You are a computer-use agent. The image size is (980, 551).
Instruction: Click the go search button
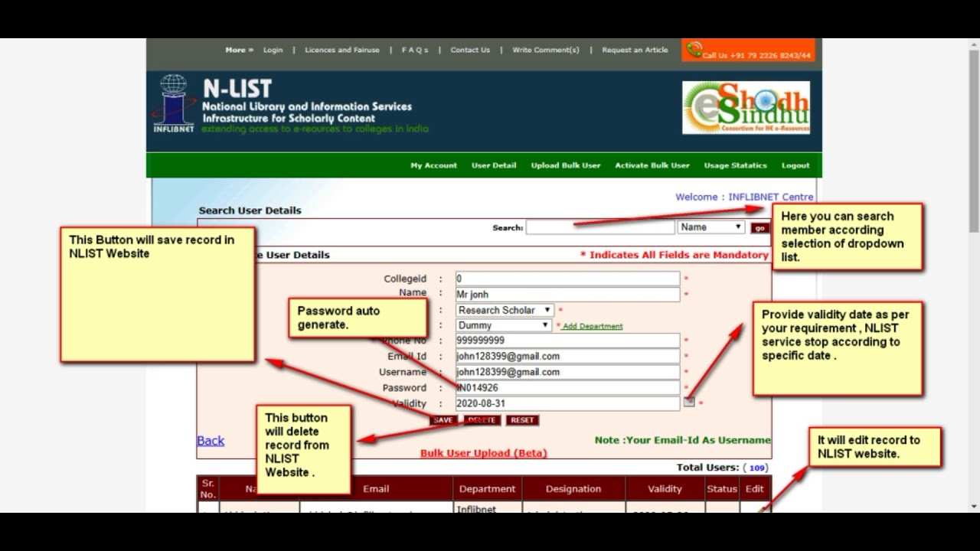click(x=759, y=228)
